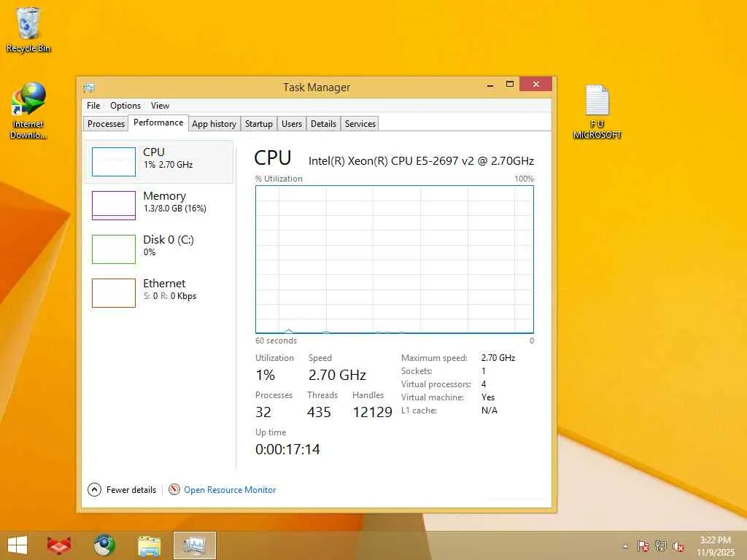Image resolution: width=747 pixels, height=560 pixels.
Task: Click the Up time value 0:00:17:14
Action: point(287,449)
